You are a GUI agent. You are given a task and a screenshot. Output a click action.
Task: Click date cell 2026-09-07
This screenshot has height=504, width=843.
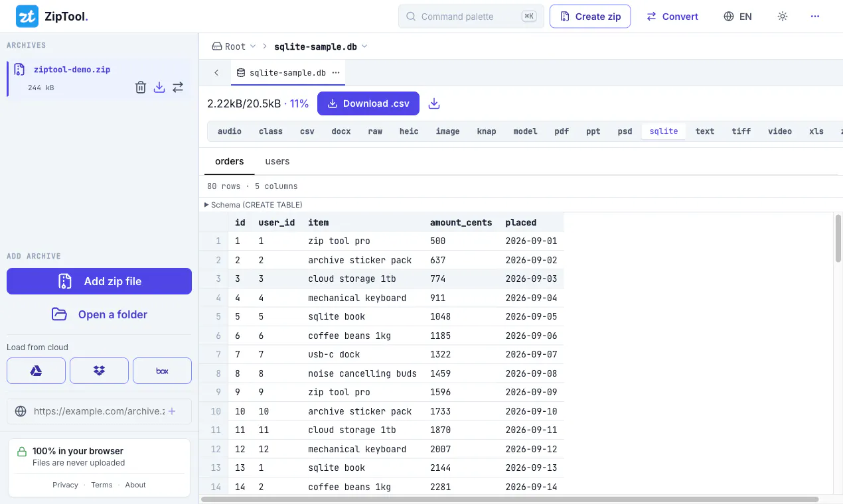[x=531, y=354]
